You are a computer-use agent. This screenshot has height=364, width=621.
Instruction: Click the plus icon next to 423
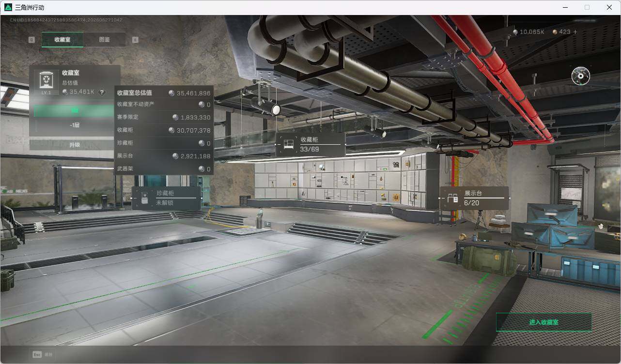pos(575,32)
